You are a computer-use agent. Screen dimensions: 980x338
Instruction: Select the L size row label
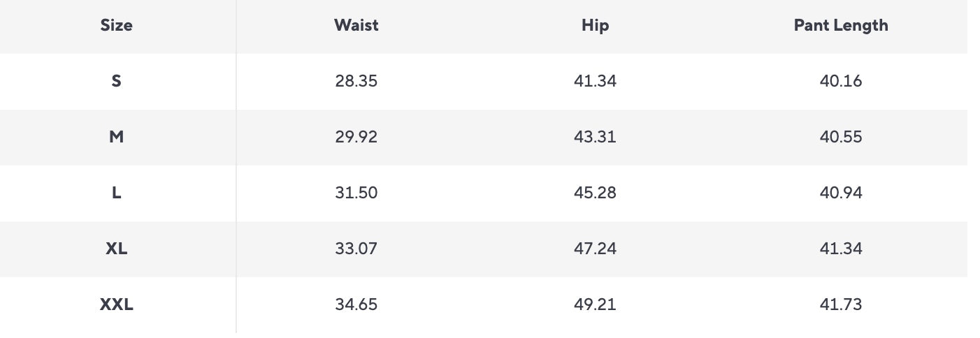coord(116,193)
